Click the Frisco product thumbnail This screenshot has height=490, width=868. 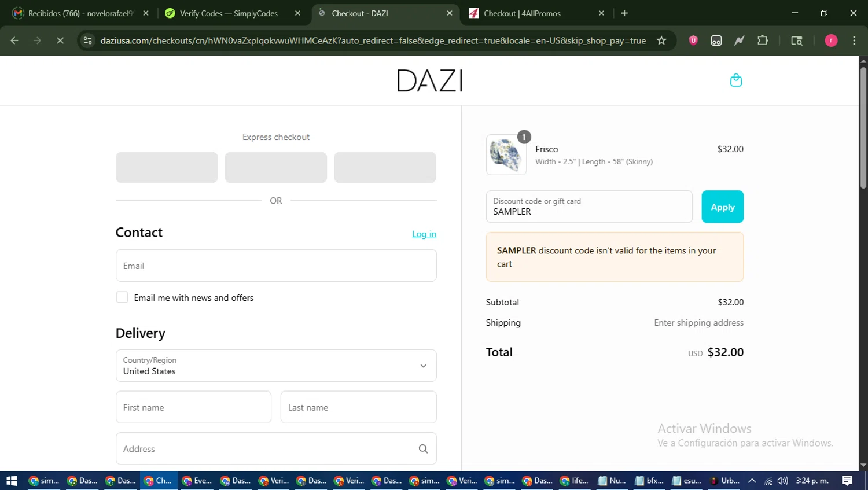tap(506, 155)
